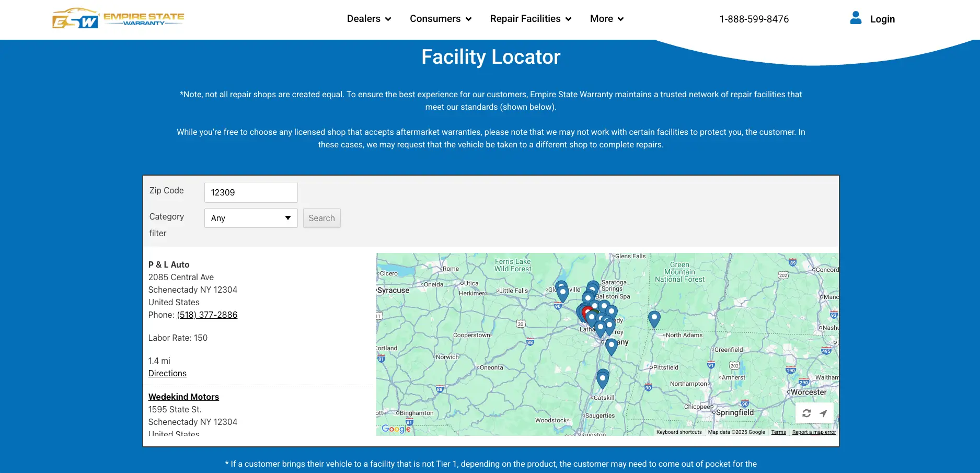This screenshot has height=473, width=980.
Task: Expand the More menu
Action: point(607,19)
